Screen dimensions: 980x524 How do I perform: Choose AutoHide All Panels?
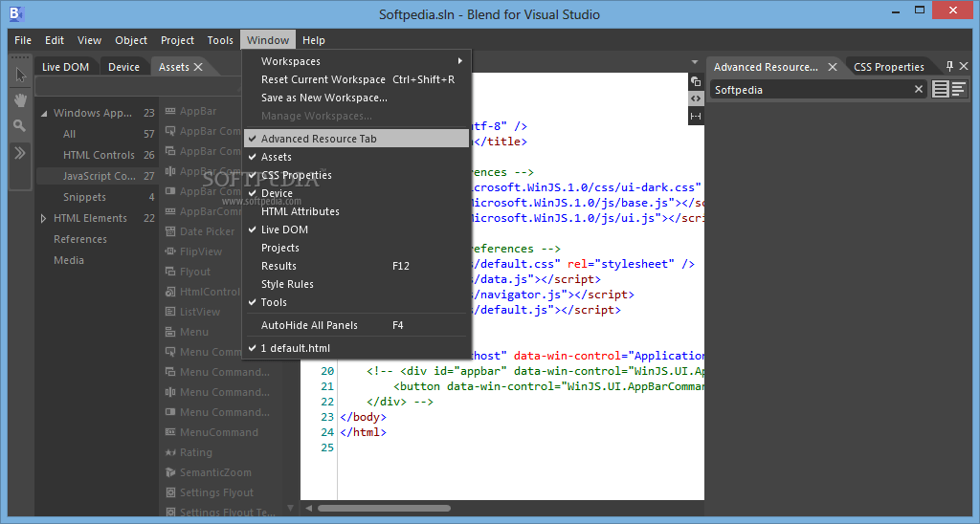coord(356,325)
